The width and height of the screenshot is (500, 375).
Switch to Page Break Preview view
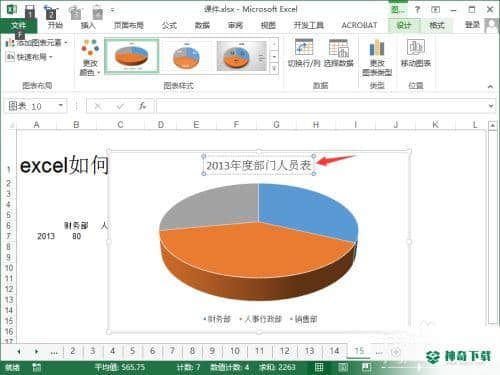(x=366, y=367)
